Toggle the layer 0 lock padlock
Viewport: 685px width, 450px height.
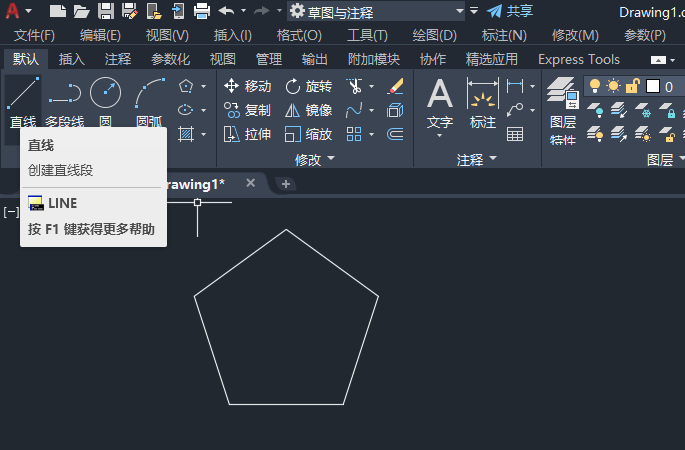633,86
